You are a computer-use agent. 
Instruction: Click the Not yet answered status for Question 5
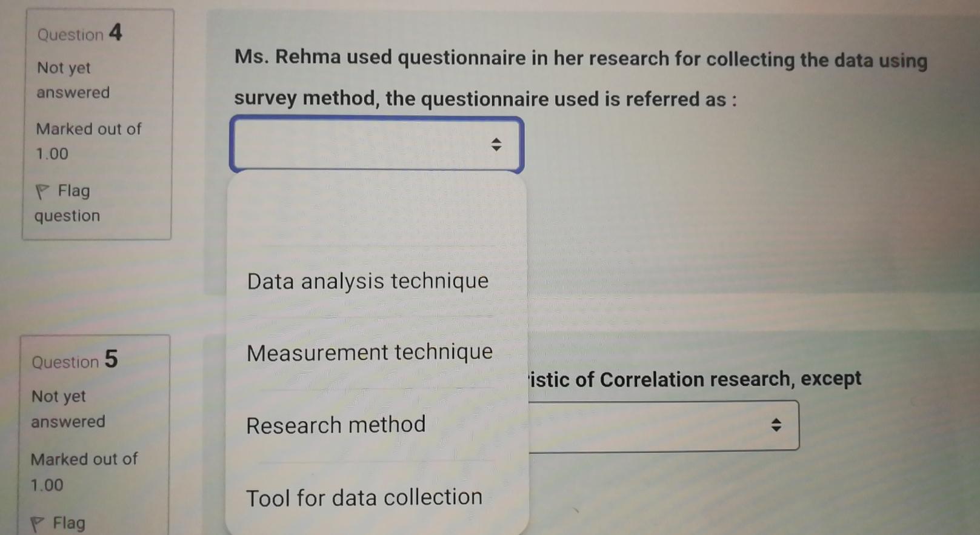pyautogui.click(x=68, y=409)
